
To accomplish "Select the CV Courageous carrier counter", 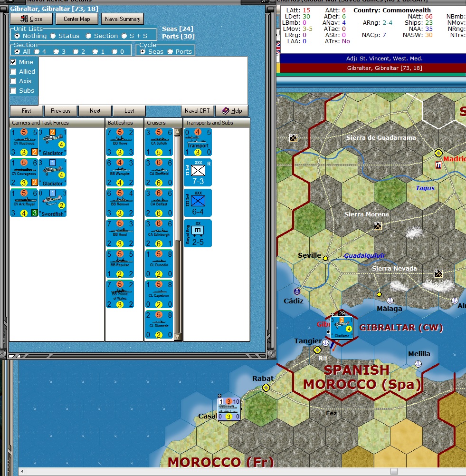I will (24, 173).
